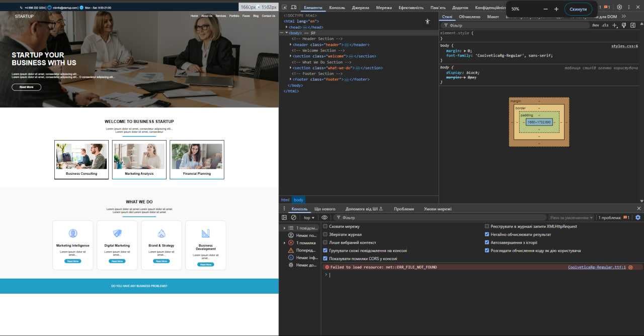Image resolution: width=644 pixels, height=336 pixels.
Task: Toggle the console sidebar icon
Action: 284,218
